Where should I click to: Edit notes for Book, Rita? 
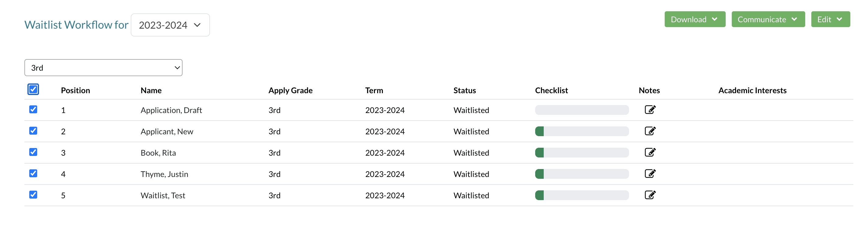click(650, 152)
